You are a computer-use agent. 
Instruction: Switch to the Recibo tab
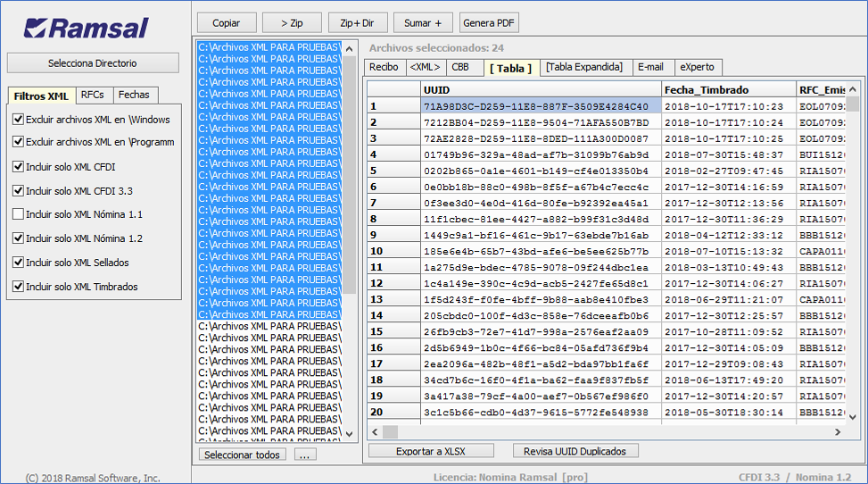(x=384, y=67)
